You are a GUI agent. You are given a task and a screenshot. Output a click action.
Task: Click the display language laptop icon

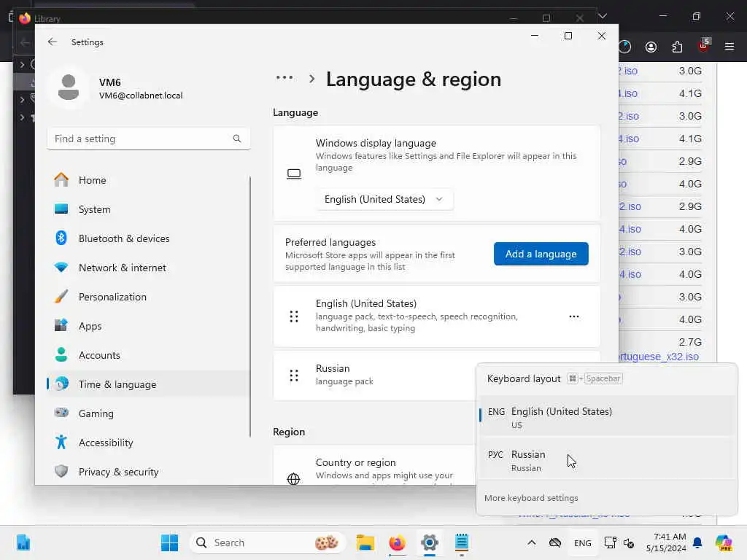(x=294, y=174)
